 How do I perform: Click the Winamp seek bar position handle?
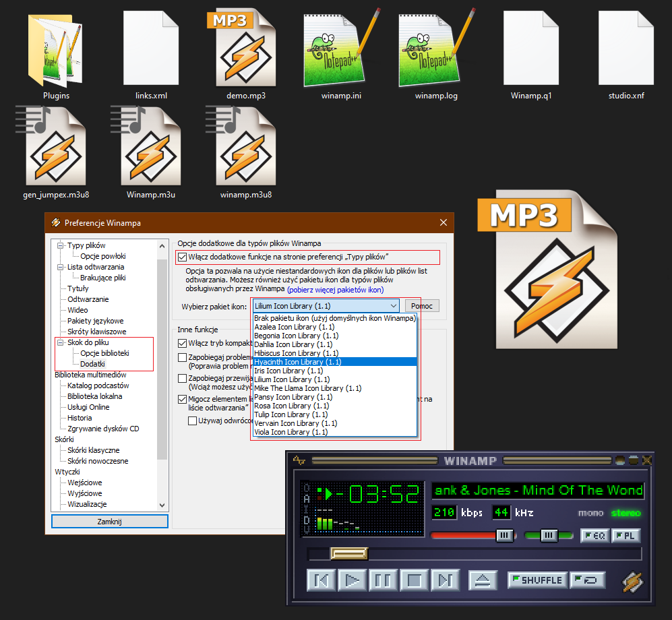(349, 553)
